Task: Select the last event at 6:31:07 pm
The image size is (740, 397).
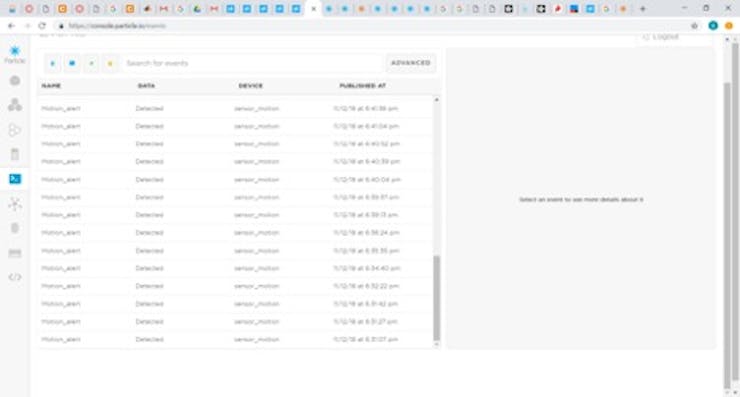Action: click(235, 339)
